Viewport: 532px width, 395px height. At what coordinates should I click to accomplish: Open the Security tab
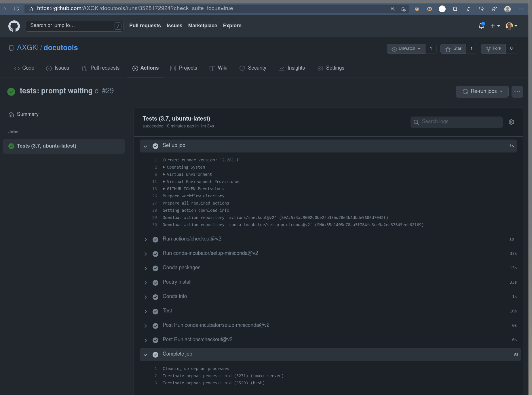pos(253,68)
